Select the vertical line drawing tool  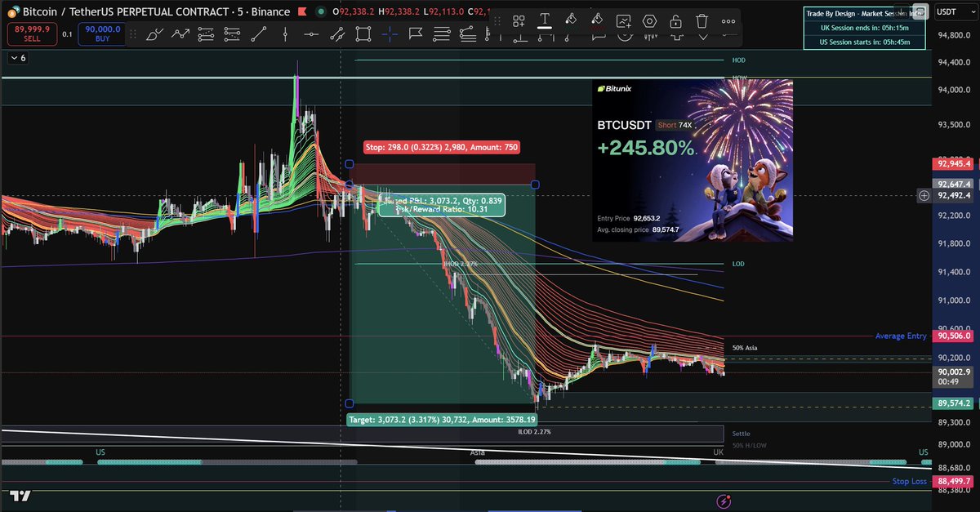(x=285, y=33)
